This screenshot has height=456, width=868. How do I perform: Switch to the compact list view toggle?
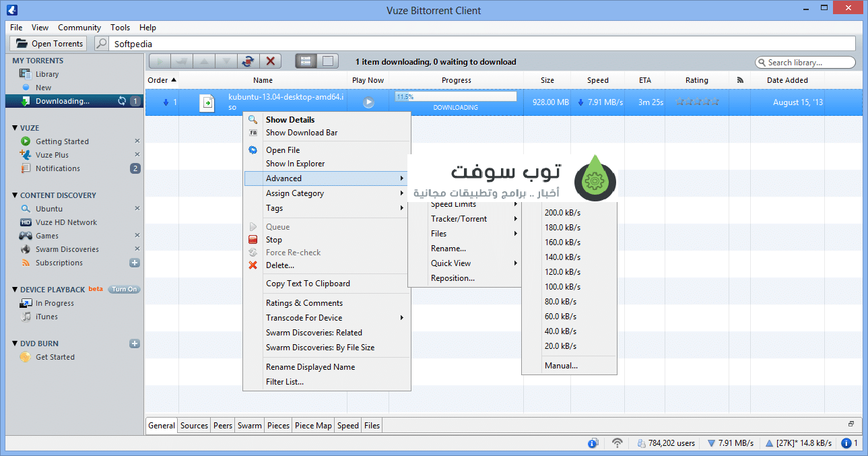point(306,61)
